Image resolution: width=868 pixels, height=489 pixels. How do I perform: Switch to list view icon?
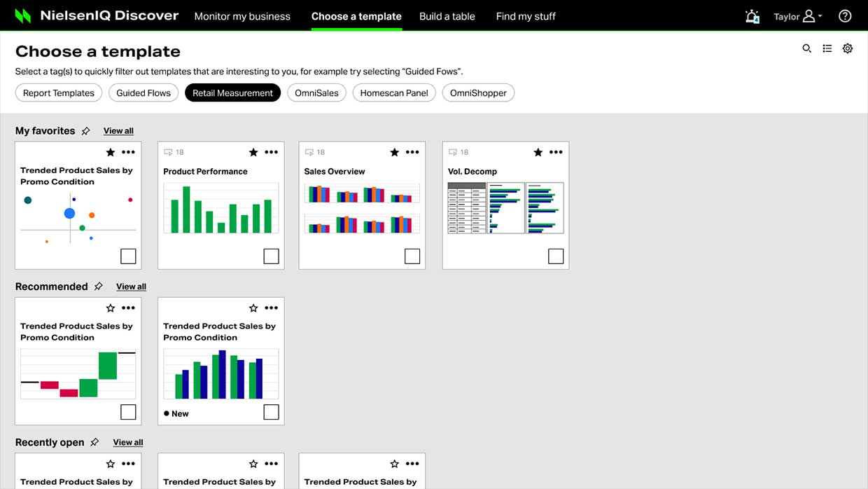click(x=827, y=48)
